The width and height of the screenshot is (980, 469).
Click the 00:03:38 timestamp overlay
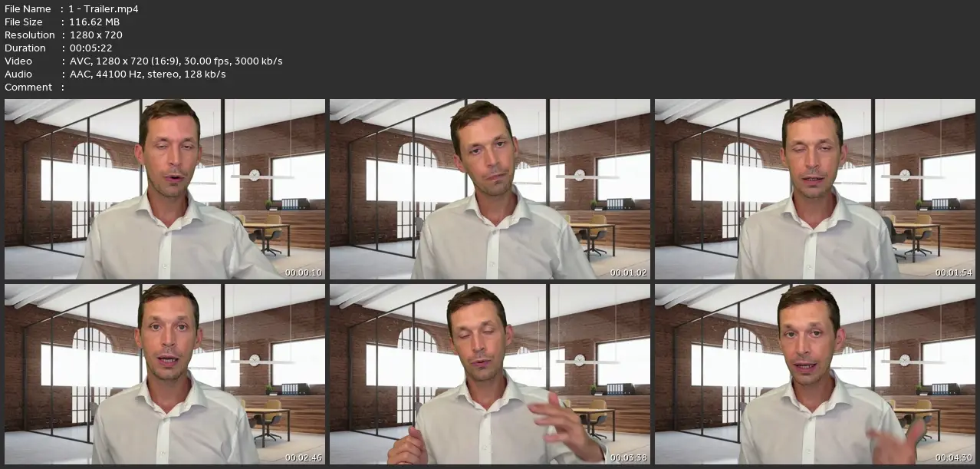click(x=629, y=457)
